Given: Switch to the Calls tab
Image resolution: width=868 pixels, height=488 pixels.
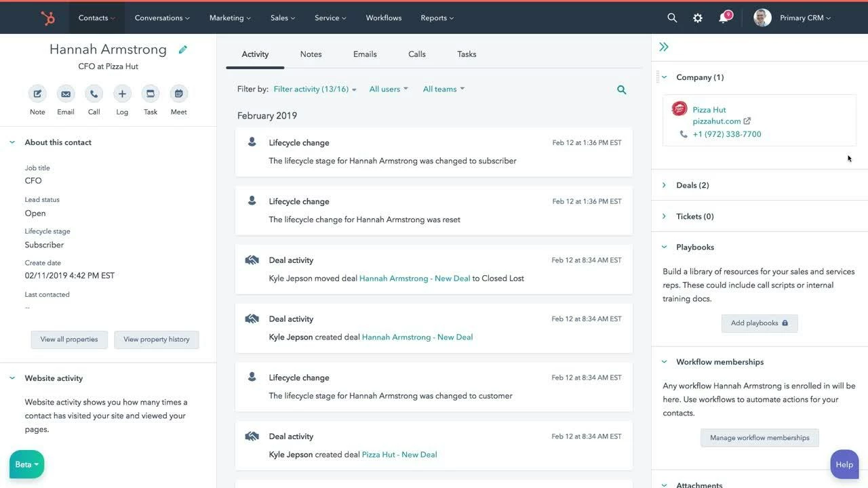Looking at the screenshot, I should click(417, 54).
